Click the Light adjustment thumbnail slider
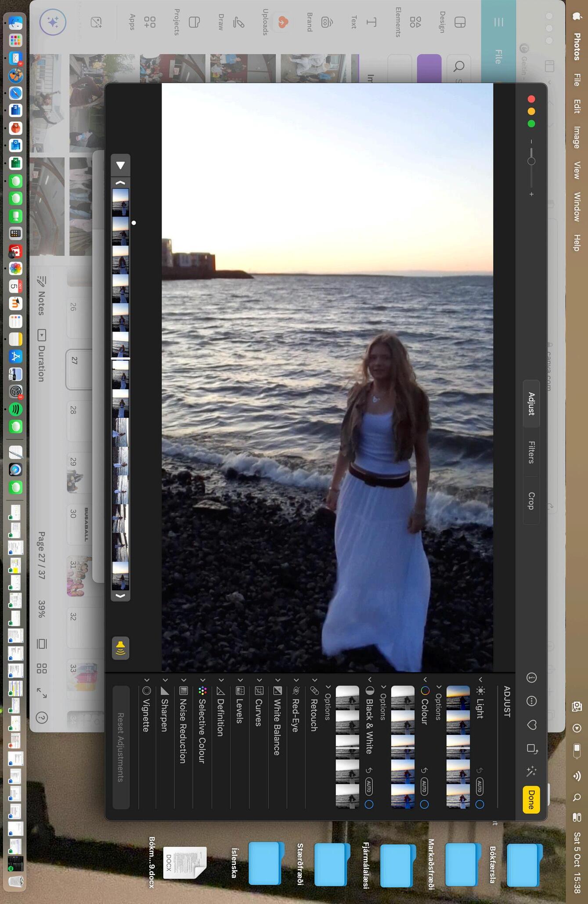588x904 pixels. coord(458,747)
